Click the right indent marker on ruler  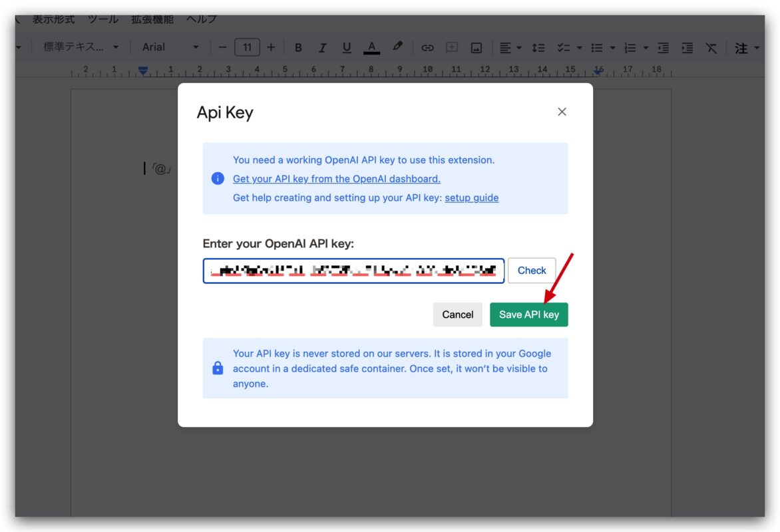click(598, 71)
